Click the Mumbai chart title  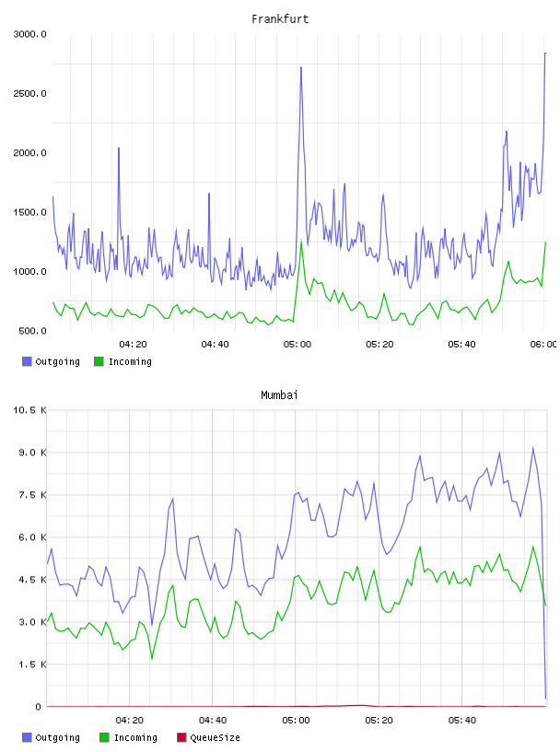pyautogui.click(x=279, y=395)
